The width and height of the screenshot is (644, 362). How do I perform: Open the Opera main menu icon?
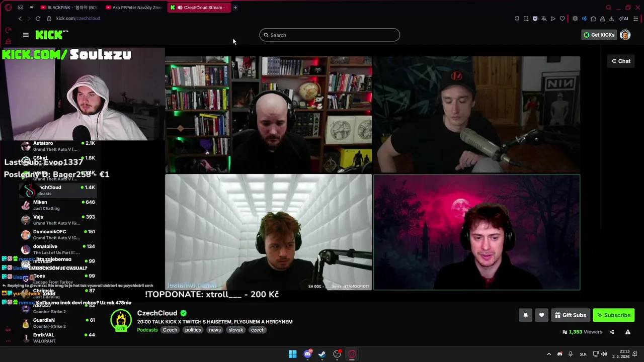pos(8,8)
